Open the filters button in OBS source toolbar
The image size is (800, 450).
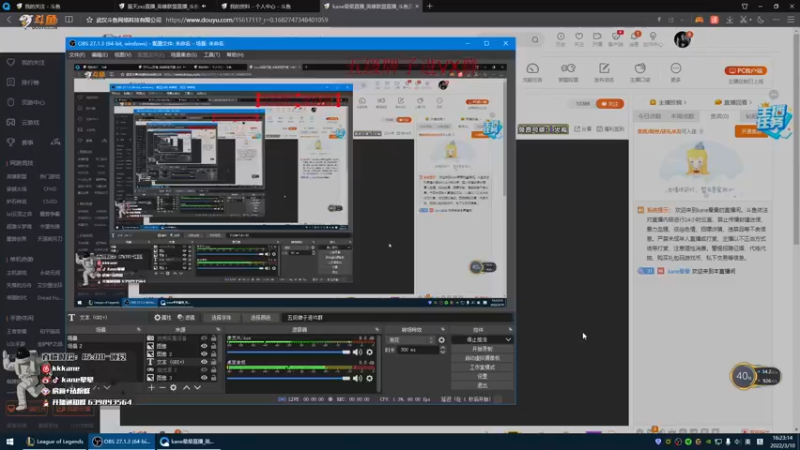[186, 317]
